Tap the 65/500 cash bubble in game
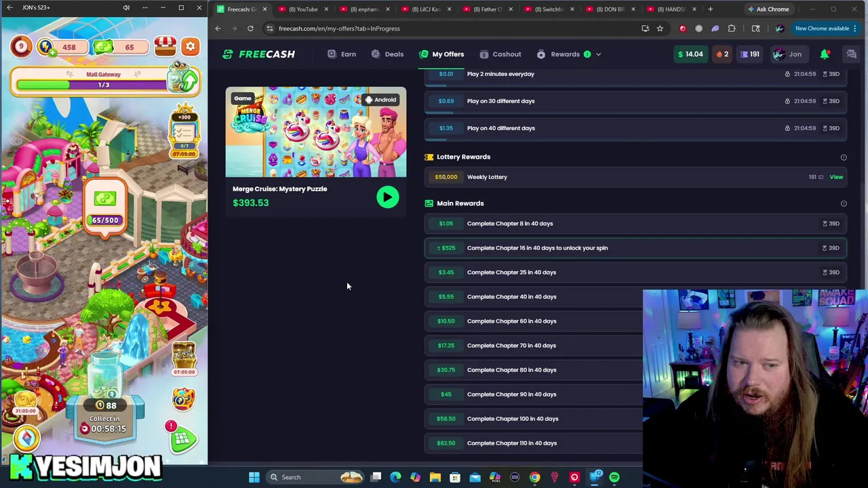The width and height of the screenshot is (868, 488). pyautogui.click(x=105, y=207)
